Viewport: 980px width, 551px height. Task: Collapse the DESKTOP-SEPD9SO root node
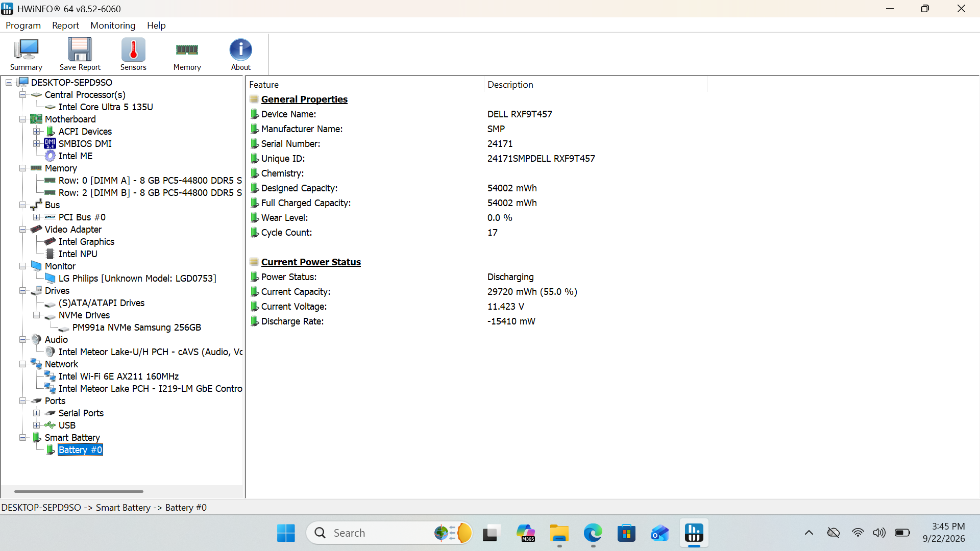point(9,82)
